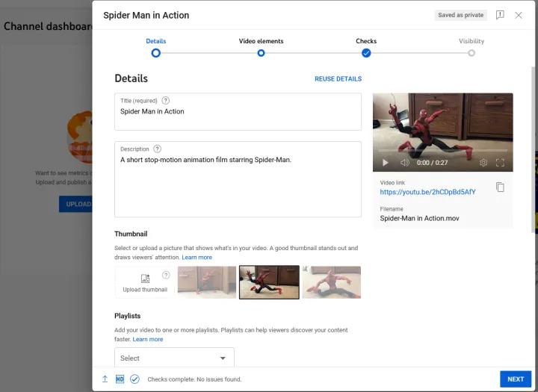This screenshot has width=538, height=392.
Task: Click the send feedback flag icon
Action: (x=500, y=15)
